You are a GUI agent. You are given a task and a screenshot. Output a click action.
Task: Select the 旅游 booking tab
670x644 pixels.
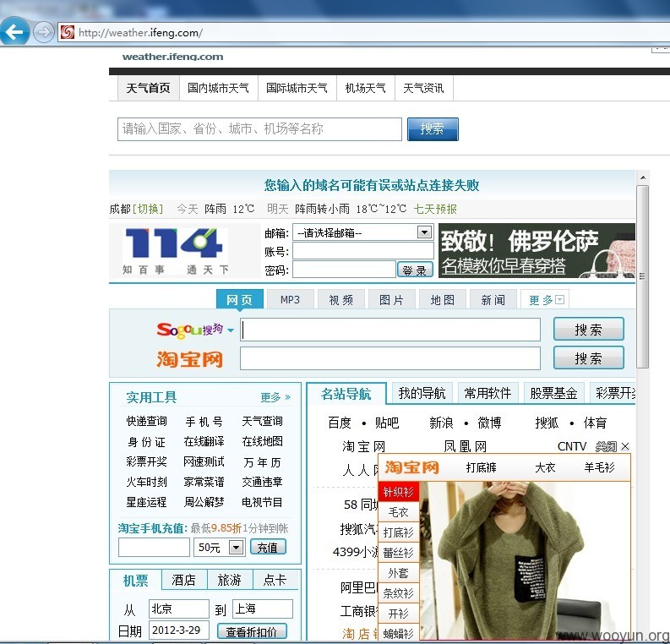[230, 580]
